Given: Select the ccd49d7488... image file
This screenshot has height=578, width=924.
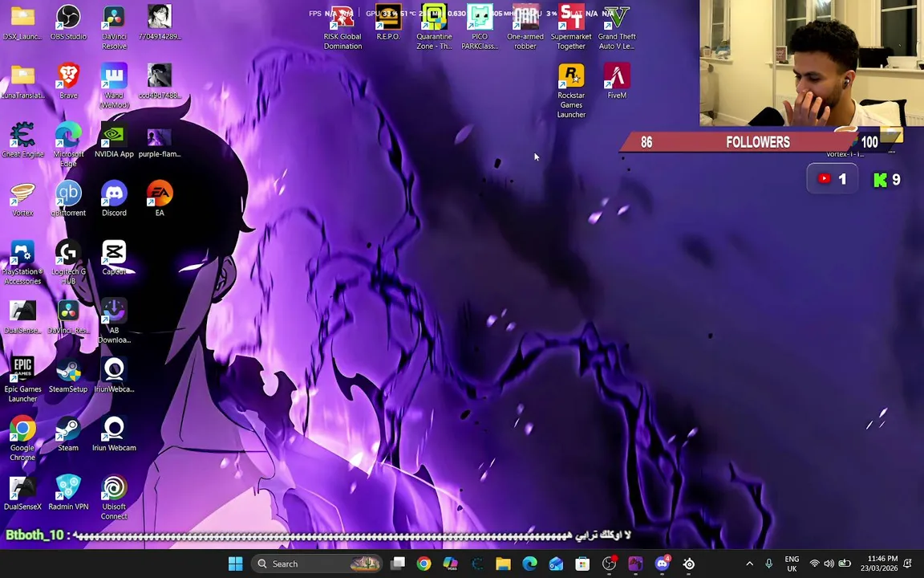Looking at the screenshot, I should 160,81.
